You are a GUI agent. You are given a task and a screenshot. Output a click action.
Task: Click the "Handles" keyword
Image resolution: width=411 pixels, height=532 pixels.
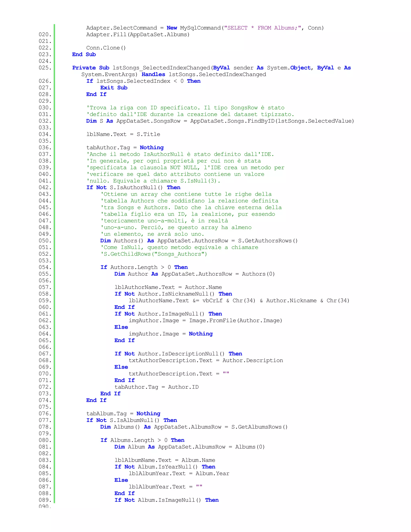[x=153, y=74]
